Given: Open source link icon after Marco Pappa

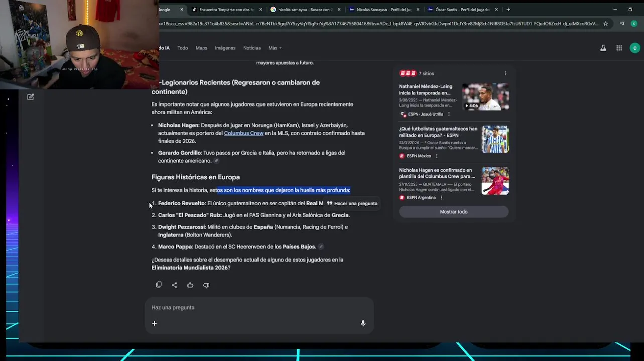Looking at the screenshot, I should pyautogui.click(x=321, y=246).
